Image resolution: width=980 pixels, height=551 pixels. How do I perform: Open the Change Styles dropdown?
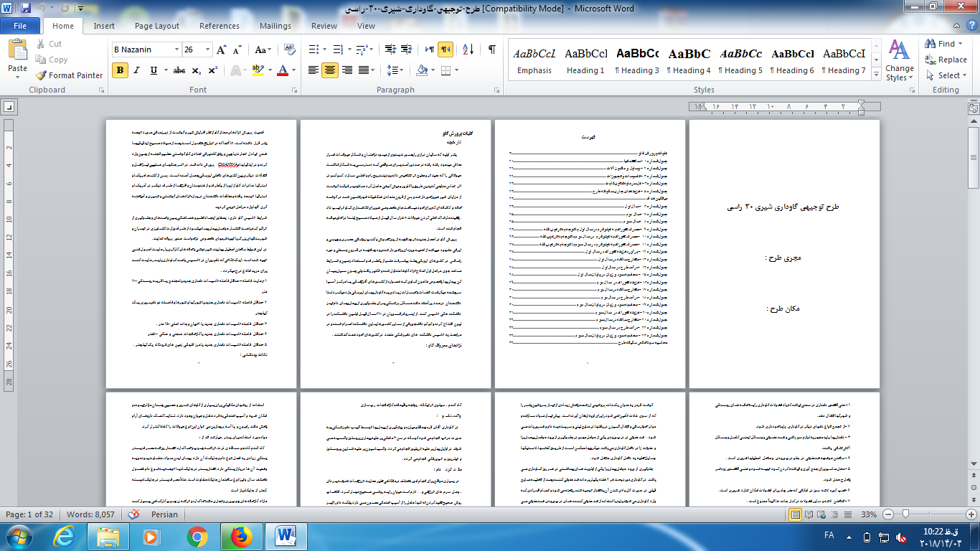pyautogui.click(x=899, y=60)
